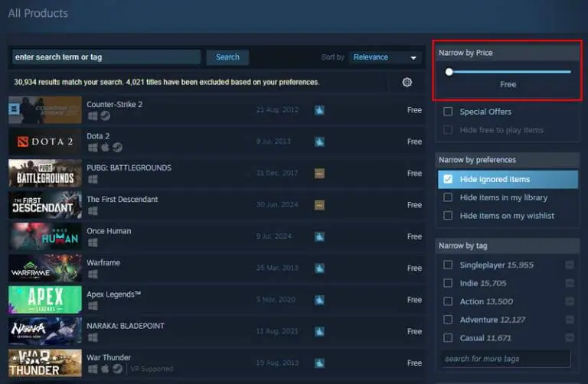Uncheck Hide ignored items
588x384 pixels.
point(448,179)
